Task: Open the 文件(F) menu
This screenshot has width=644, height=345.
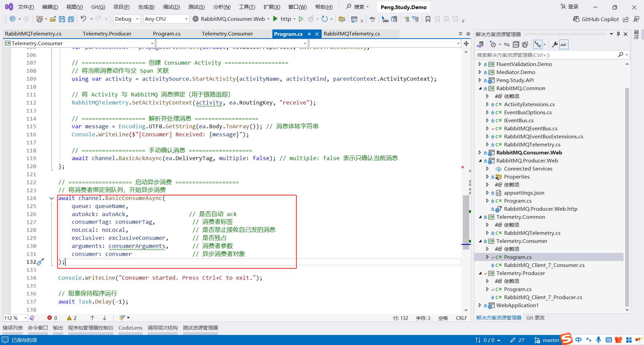Action: [26, 7]
